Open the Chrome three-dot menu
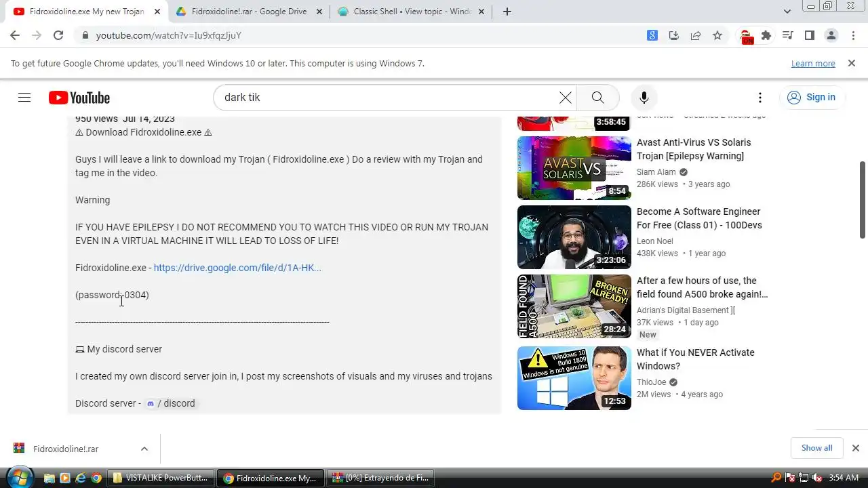The height and width of the screenshot is (488, 868). [x=853, y=35]
